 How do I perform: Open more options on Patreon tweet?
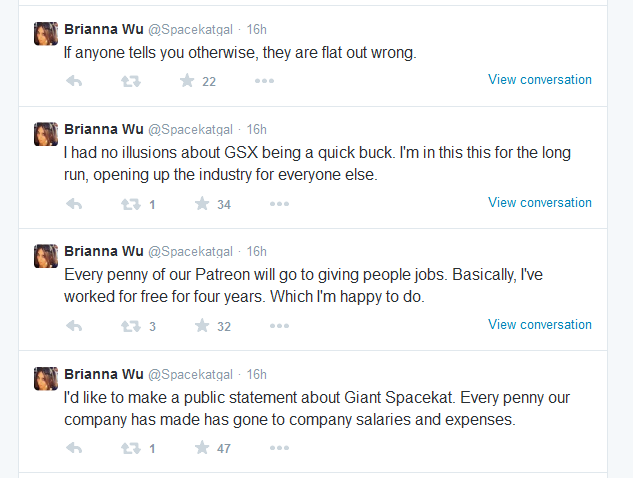click(x=279, y=326)
